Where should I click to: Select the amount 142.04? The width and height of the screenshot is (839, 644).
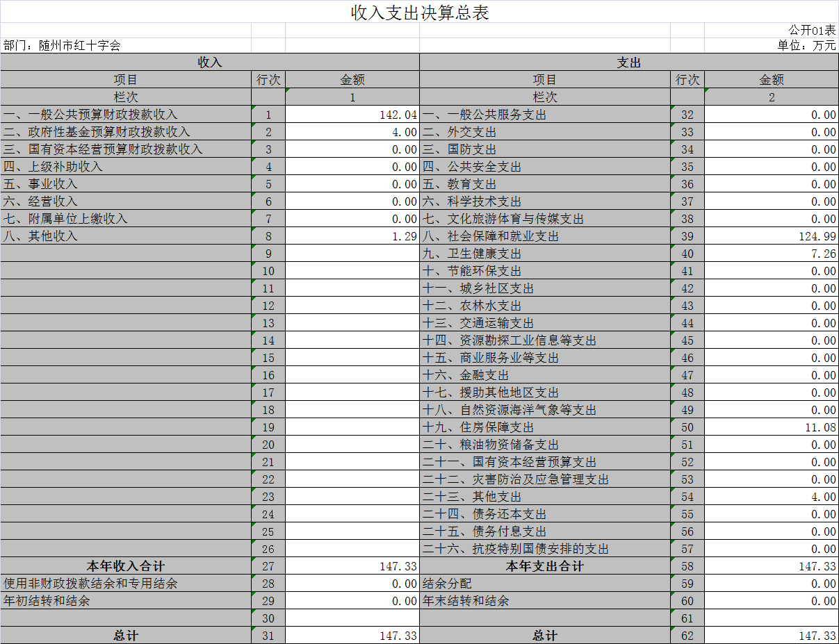tap(352, 115)
